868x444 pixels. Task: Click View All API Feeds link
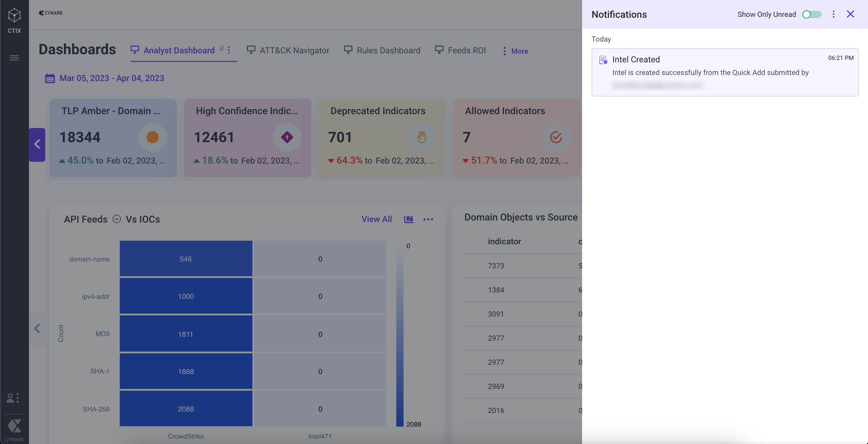[x=376, y=219]
